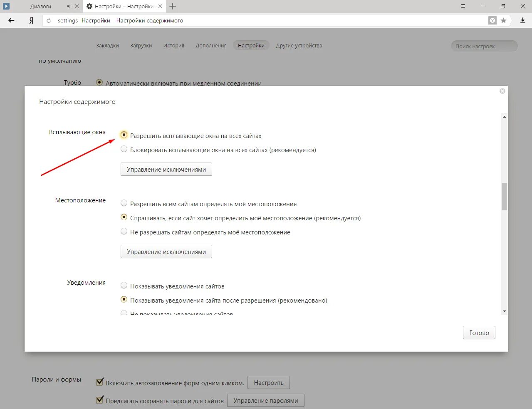The image size is (532, 409).
Task: Open popup Управление исключениями
Action: (x=166, y=169)
